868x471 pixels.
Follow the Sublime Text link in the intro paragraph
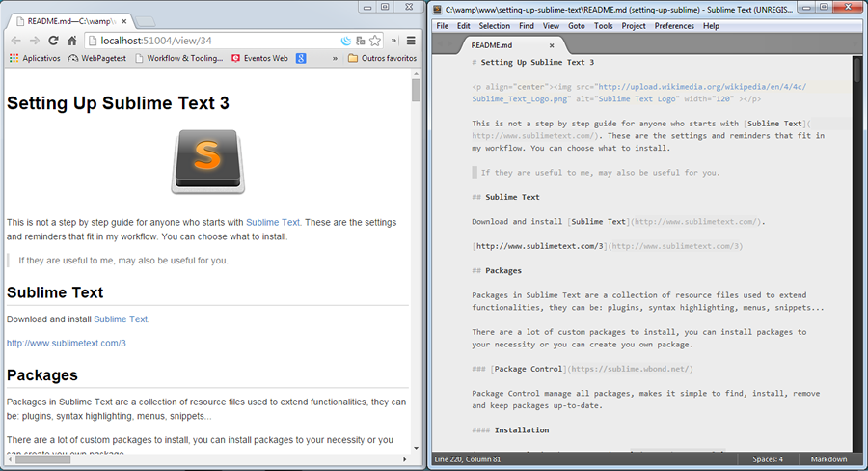273,222
